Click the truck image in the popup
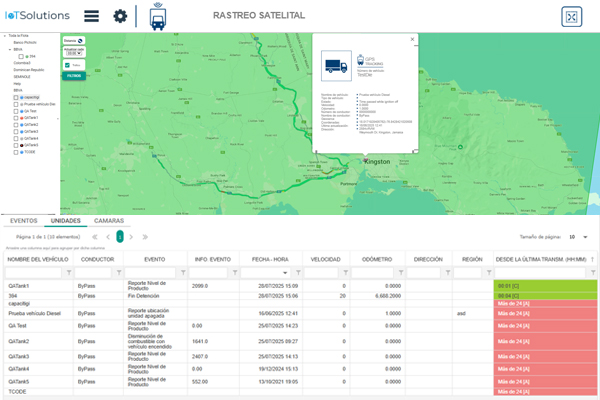Image resolution: width=600 pixels, height=400 pixels. pos(334,67)
